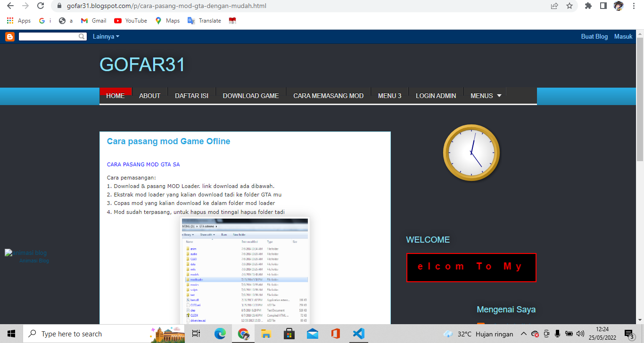
Task: Open the Chrome profile avatar
Action: point(619,6)
